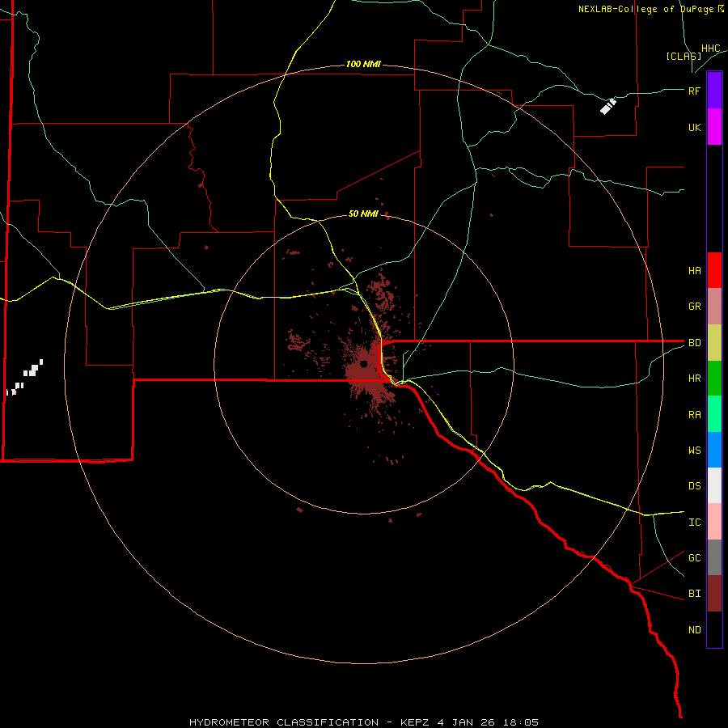Click the radar site center dot

[x=363, y=363]
